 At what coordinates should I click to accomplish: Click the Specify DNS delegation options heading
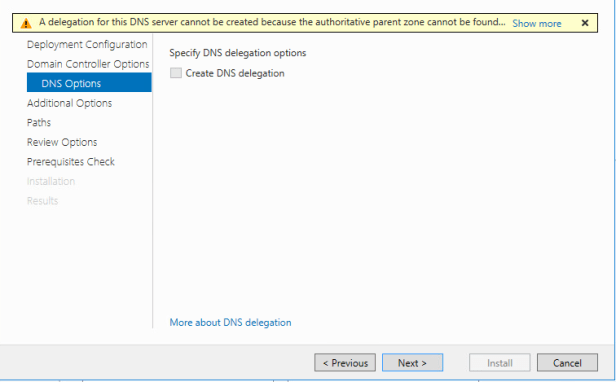point(238,53)
